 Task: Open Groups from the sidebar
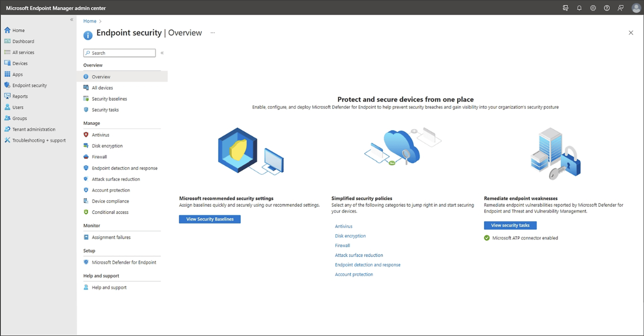pyautogui.click(x=19, y=118)
